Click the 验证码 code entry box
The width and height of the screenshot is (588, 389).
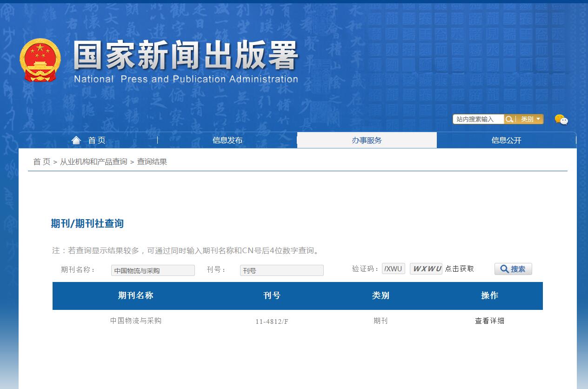(393, 268)
